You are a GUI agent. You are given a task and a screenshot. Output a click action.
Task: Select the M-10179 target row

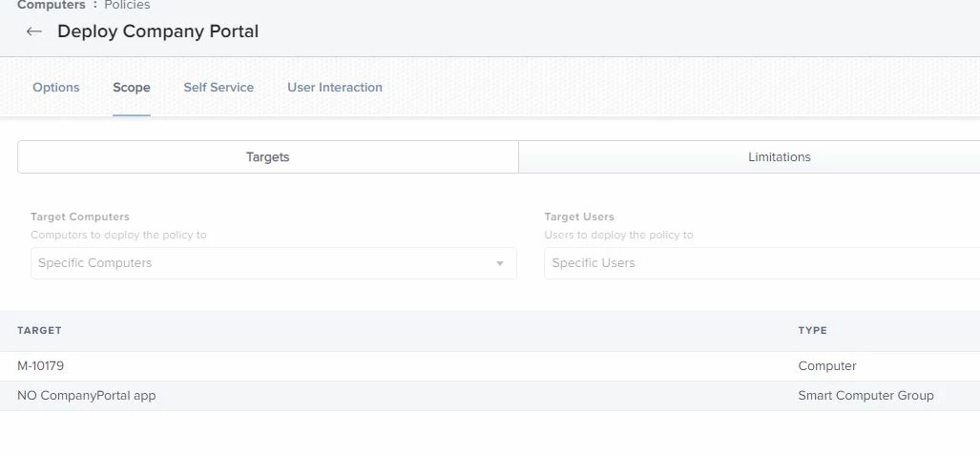tap(490, 366)
